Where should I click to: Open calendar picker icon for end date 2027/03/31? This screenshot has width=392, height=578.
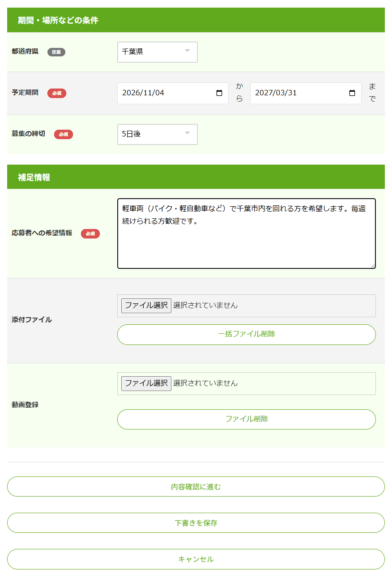point(352,93)
